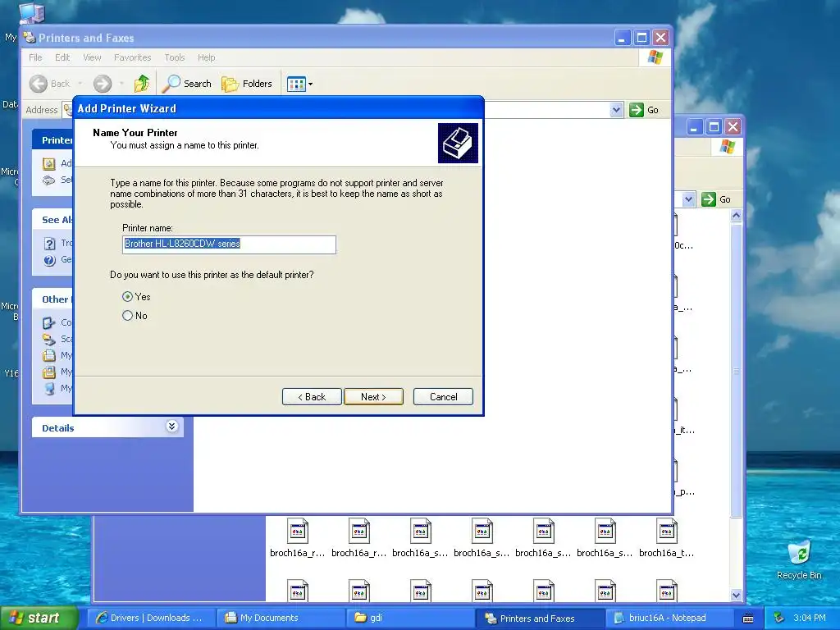Click the Next button in the wizard
This screenshot has height=630, width=840.
tap(373, 397)
